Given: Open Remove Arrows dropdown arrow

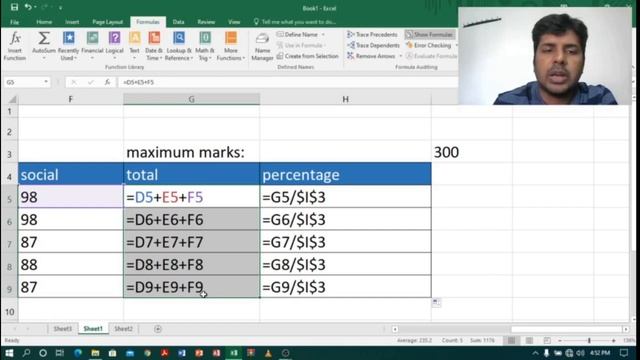Looking at the screenshot, I should (400, 56).
